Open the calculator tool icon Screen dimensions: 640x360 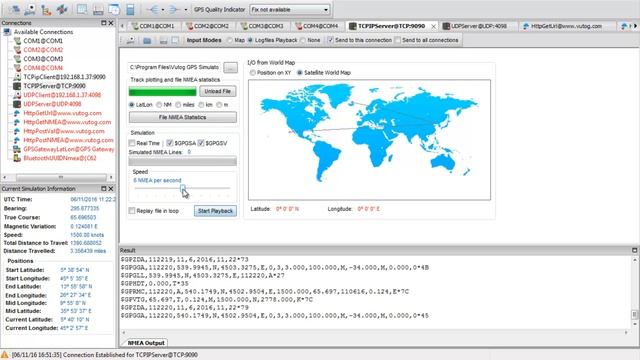pos(130,9)
